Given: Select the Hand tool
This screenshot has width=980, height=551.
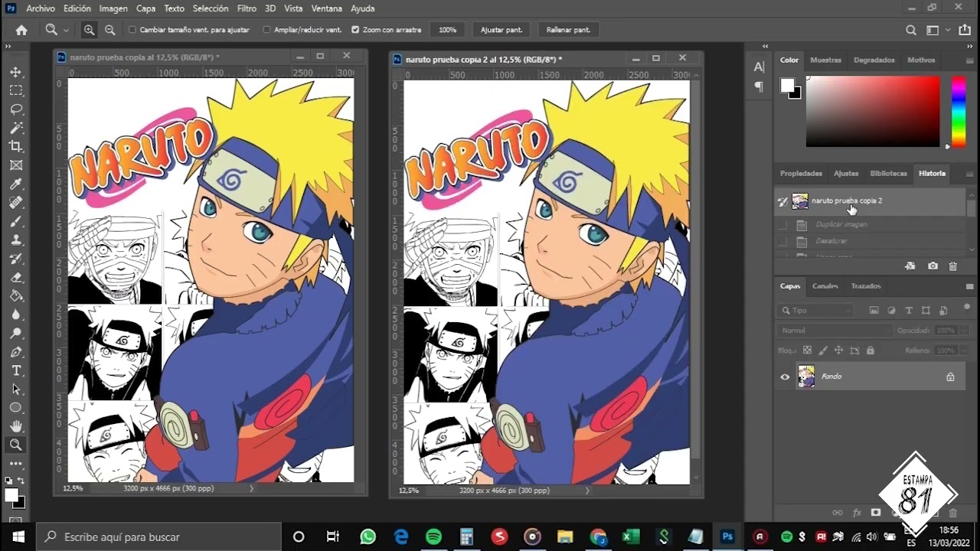Looking at the screenshot, I should [15, 426].
